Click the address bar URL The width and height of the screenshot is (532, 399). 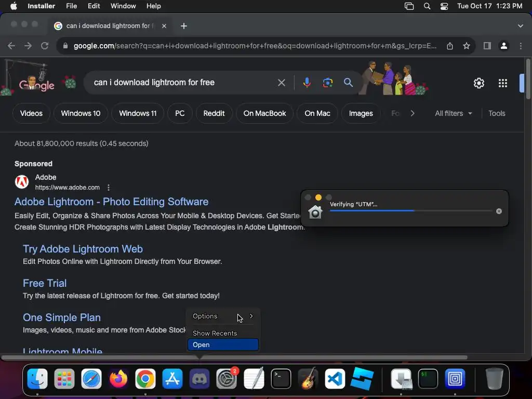tap(255, 46)
